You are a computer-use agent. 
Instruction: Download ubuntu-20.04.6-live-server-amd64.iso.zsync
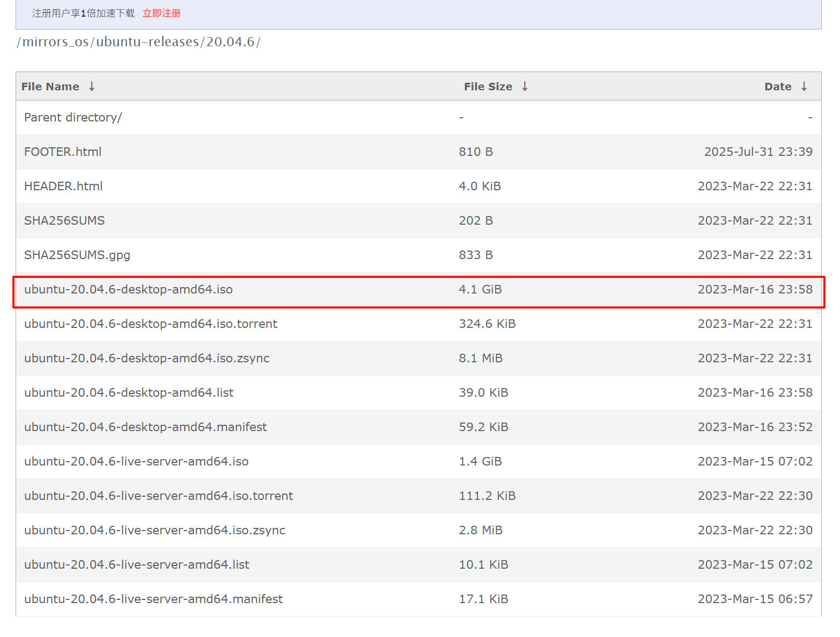[x=155, y=530]
